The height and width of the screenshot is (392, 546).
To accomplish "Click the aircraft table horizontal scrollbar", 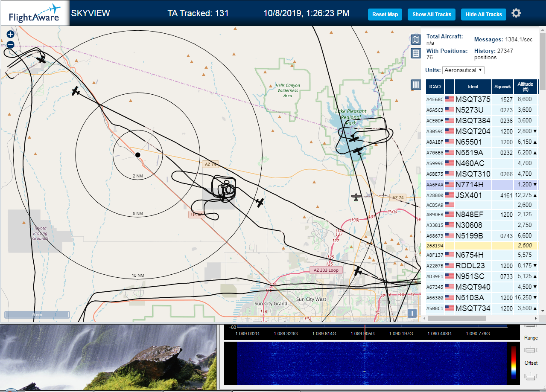I will click(457, 318).
